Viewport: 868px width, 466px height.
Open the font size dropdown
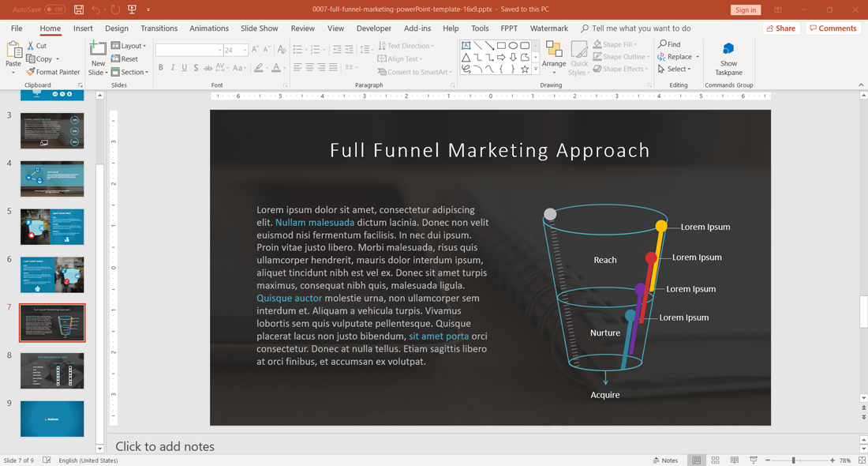click(x=244, y=50)
